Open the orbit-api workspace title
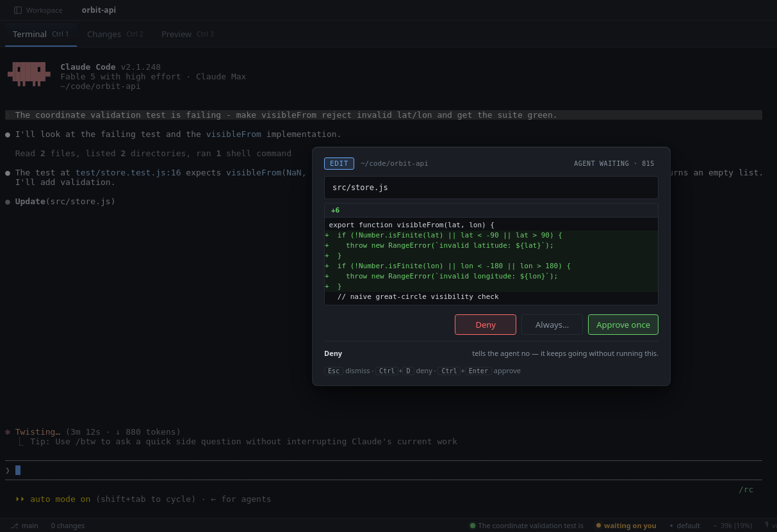 (x=99, y=10)
